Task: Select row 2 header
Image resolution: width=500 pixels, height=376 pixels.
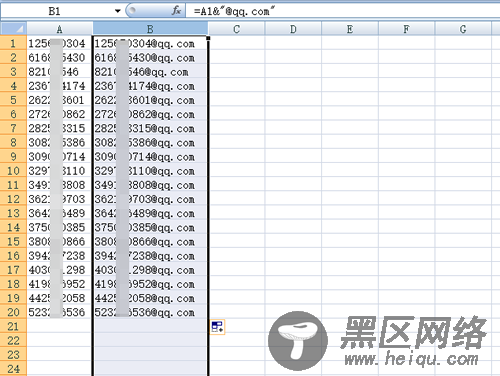Action: click(x=13, y=57)
